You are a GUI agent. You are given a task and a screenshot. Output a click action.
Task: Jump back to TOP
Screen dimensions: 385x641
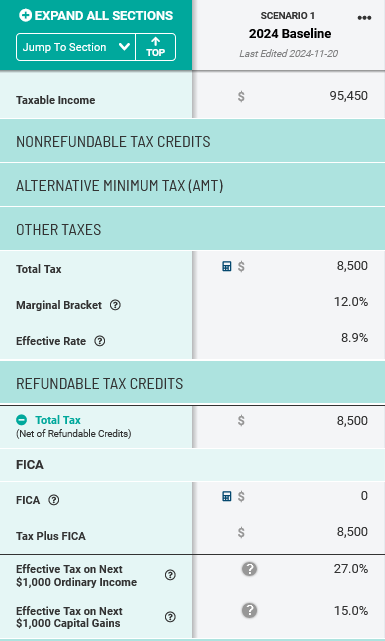click(x=155, y=47)
